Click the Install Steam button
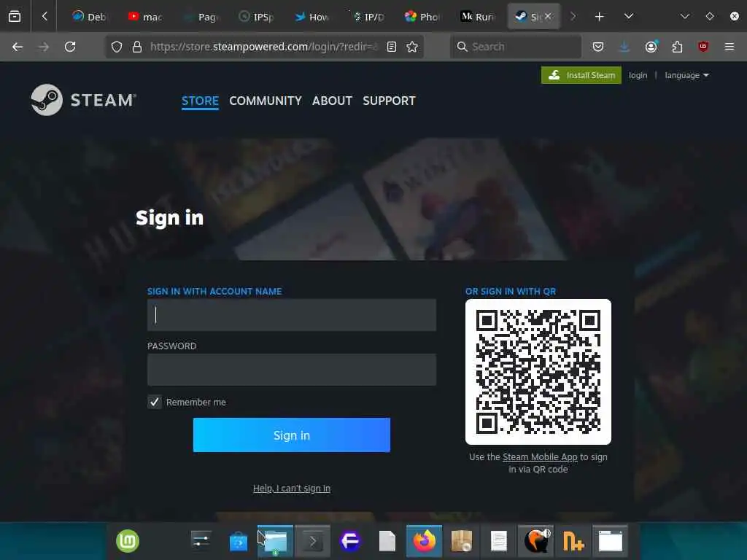Image resolution: width=747 pixels, height=560 pixels. click(x=581, y=75)
